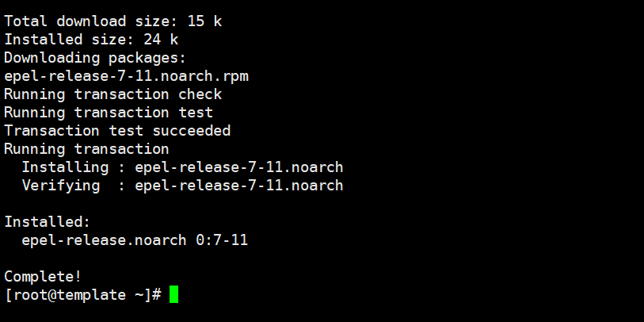Image resolution: width=644 pixels, height=322 pixels.
Task: Click the "Running transaction test" line
Action: (x=109, y=113)
